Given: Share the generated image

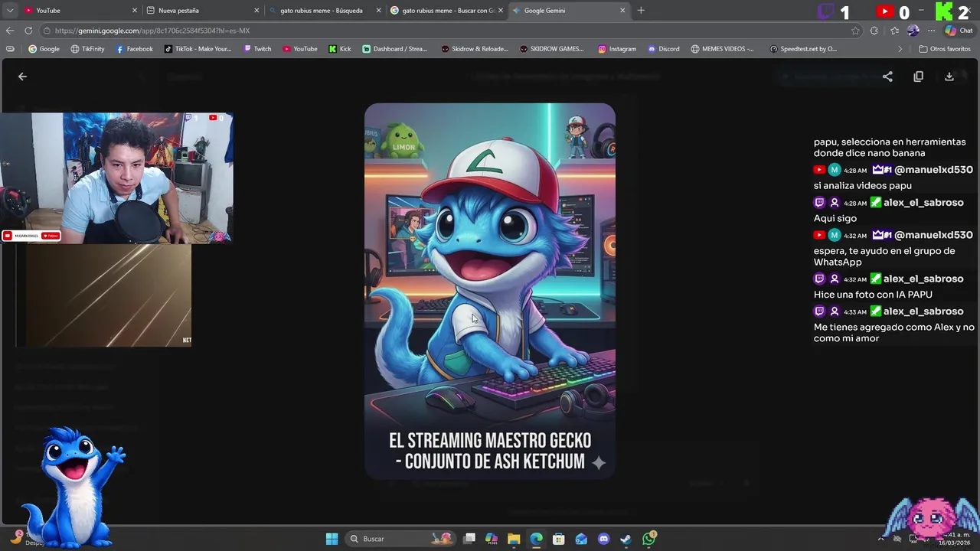Looking at the screenshot, I should click(887, 77).
